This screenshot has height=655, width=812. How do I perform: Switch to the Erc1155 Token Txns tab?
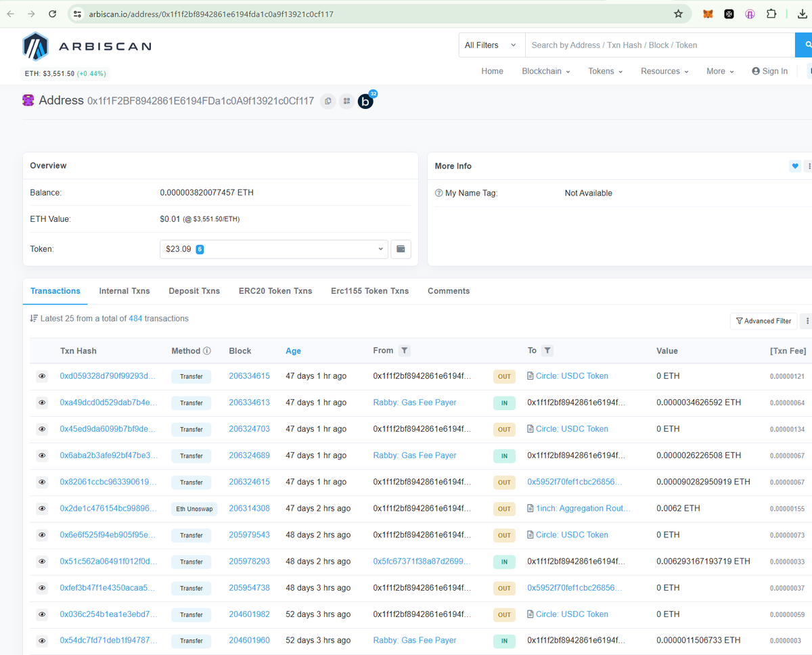click(x=370, y=291)
